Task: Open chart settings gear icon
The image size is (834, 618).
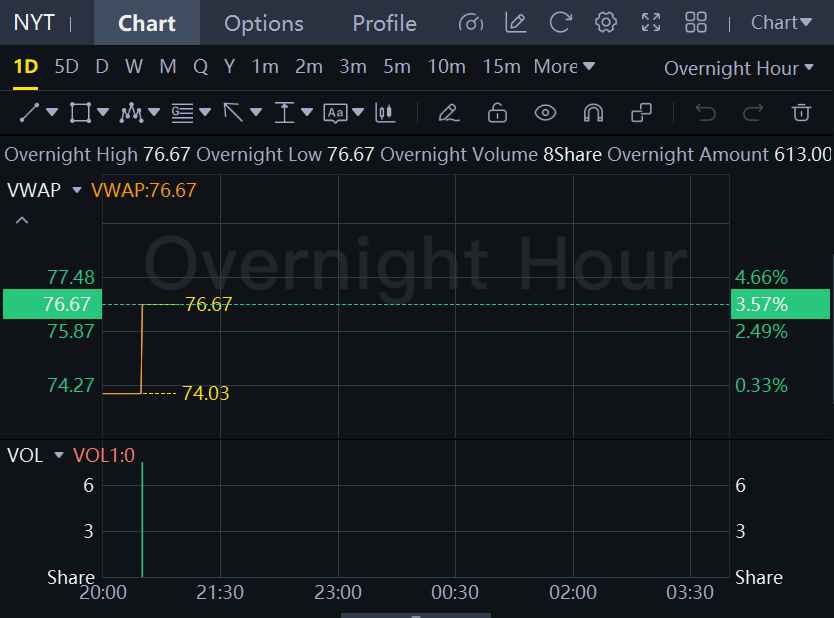Action: pyautogui.click(x=605, y=22)
